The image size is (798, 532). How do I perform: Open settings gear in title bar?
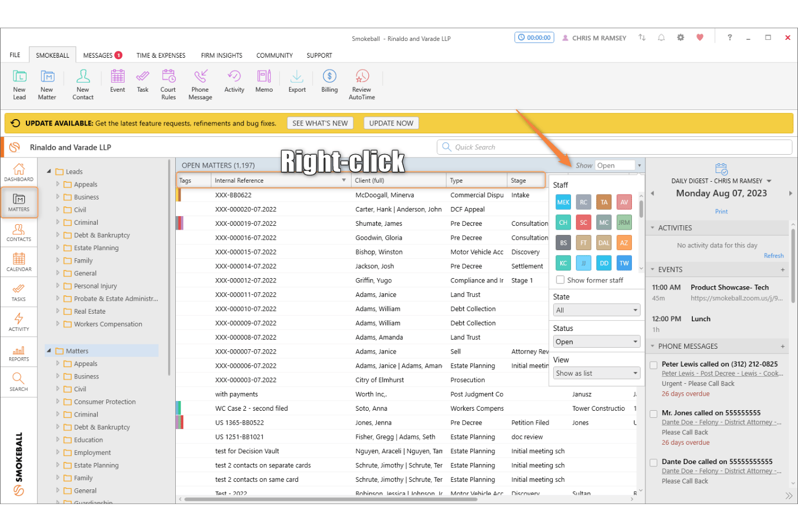click(x=680, y=38)
